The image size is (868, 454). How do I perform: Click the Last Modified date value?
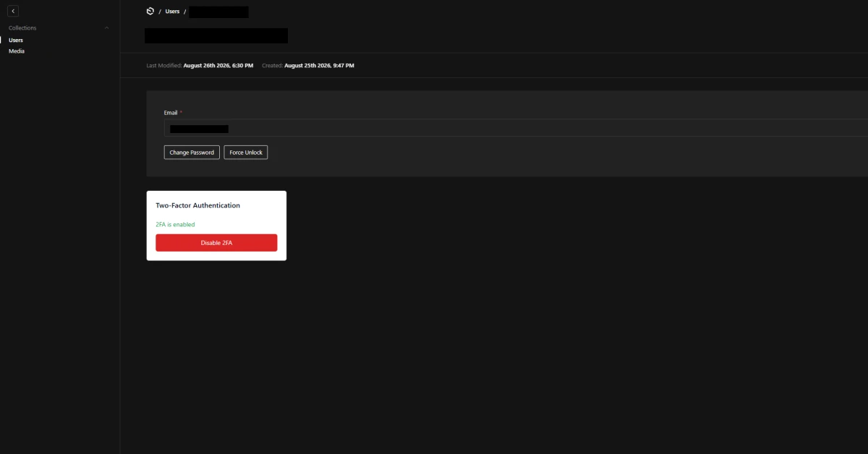218,66
